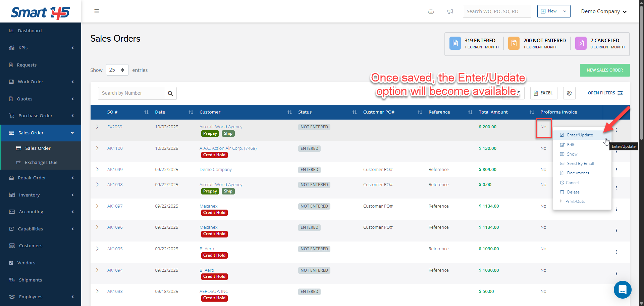
Task: Open the chat support bubble
Action: coord(623,290)
